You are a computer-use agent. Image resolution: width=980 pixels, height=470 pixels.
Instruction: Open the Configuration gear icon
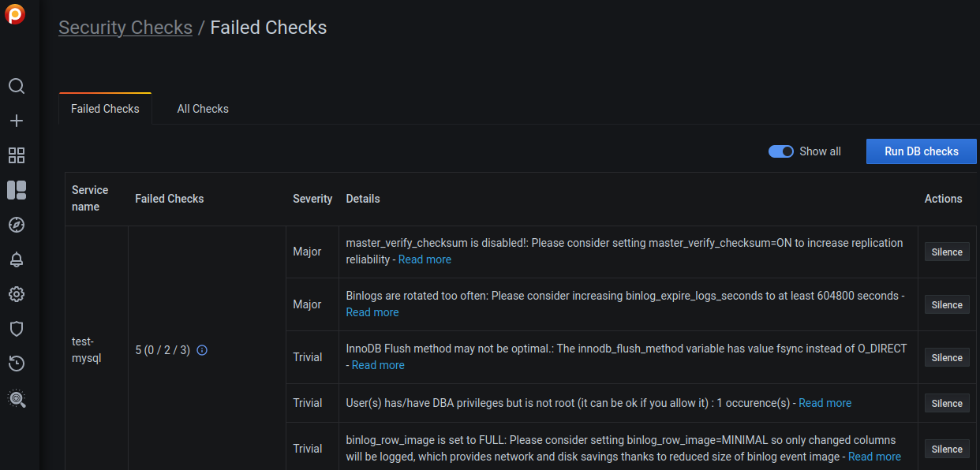[x=16, y=294]
